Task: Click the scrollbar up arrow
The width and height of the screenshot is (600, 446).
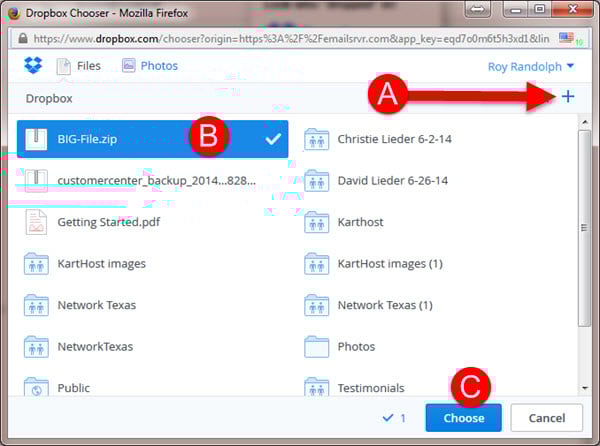Action: [x=584, y=122]
